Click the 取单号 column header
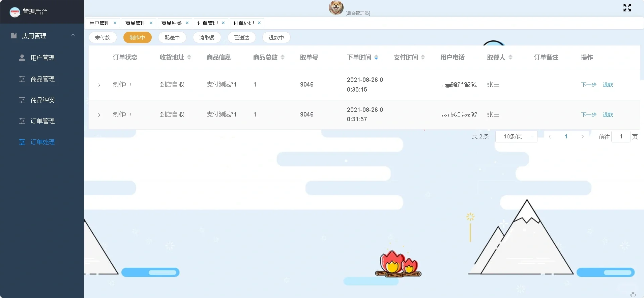The height and width of the screenshot is (298, 644). [x=309, y=58]
